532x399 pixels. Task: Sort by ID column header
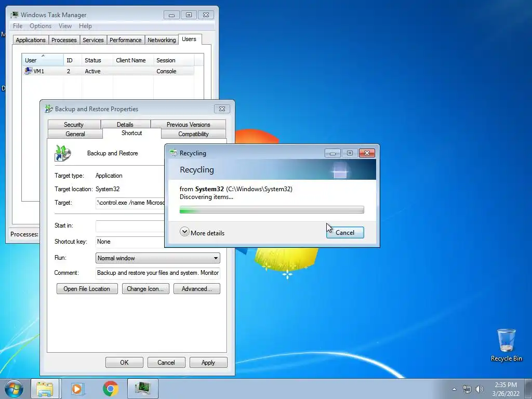tap(73, 60)
